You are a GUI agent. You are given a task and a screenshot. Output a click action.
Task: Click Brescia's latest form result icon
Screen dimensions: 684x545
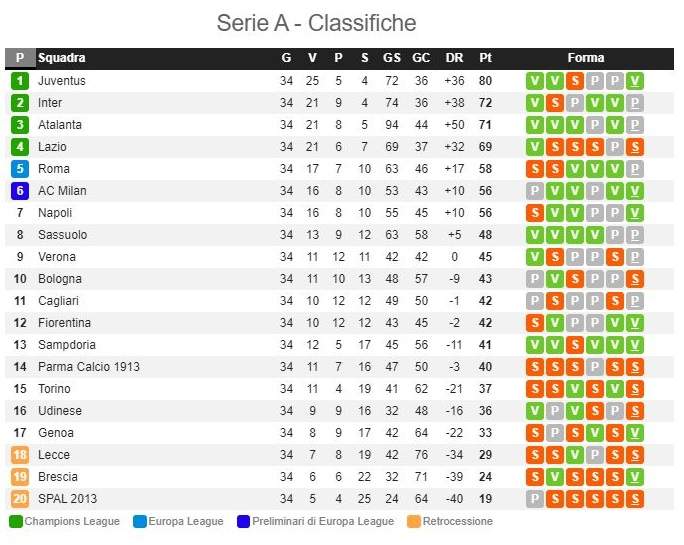[x=636, y=477]
